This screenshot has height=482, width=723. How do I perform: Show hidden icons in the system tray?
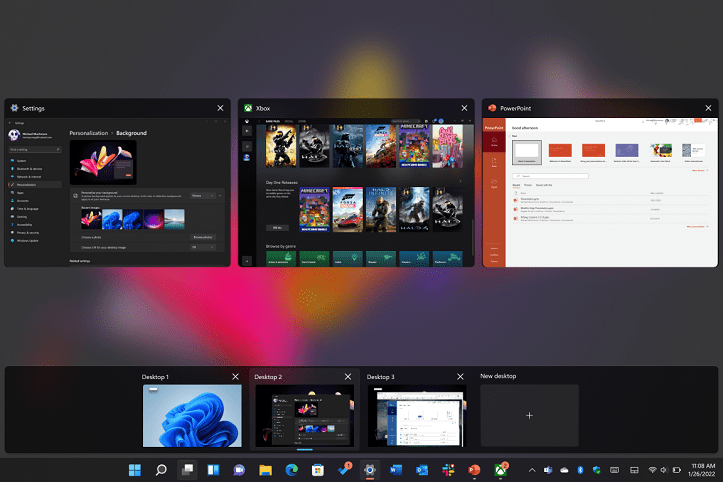point(532,470)
